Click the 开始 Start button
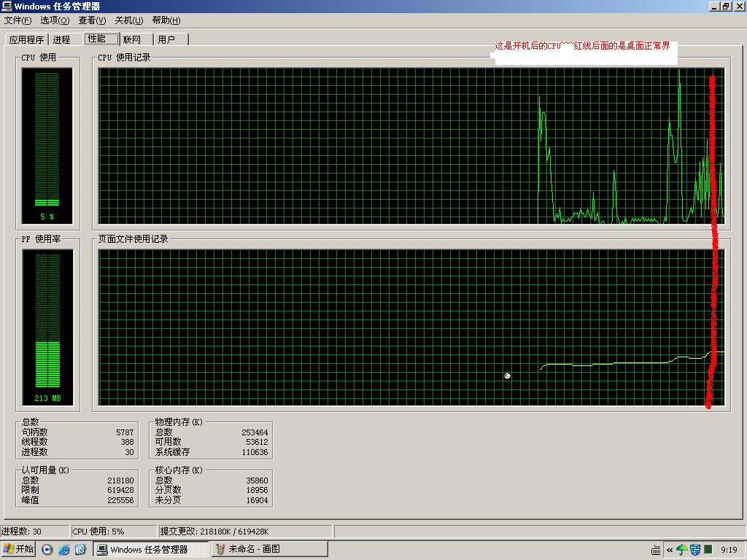Viewport: 747px width, 560px height. coord(19,549)
